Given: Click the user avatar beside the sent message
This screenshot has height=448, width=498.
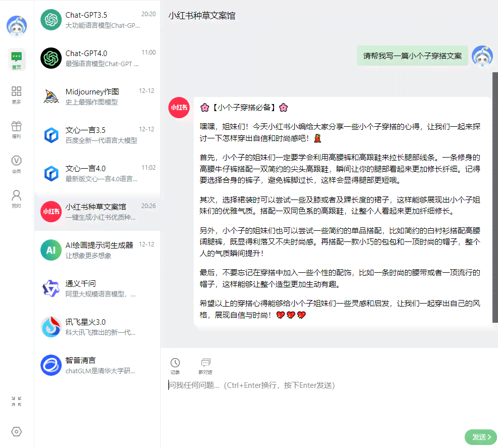Looking at the screenshot, I should click(x=482, y=56).
